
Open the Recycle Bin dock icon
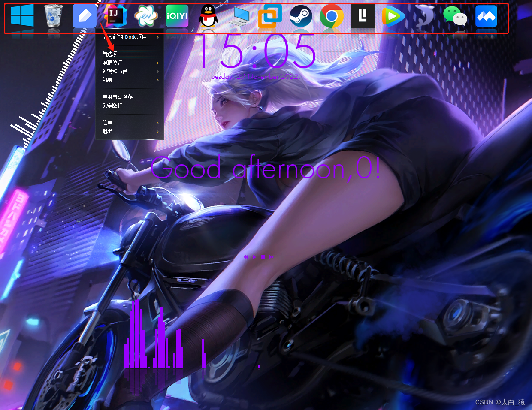[x=54, y=16]
